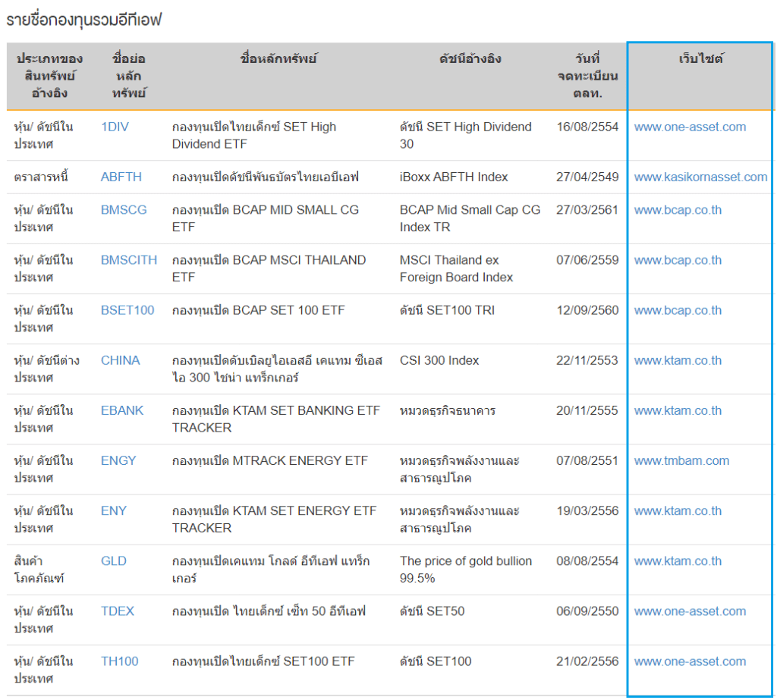The height and width of the screenshot is (700, 777).
Task: Click the ดัชนีอ้างอิง column header
Action: click(x=470, y=59)
